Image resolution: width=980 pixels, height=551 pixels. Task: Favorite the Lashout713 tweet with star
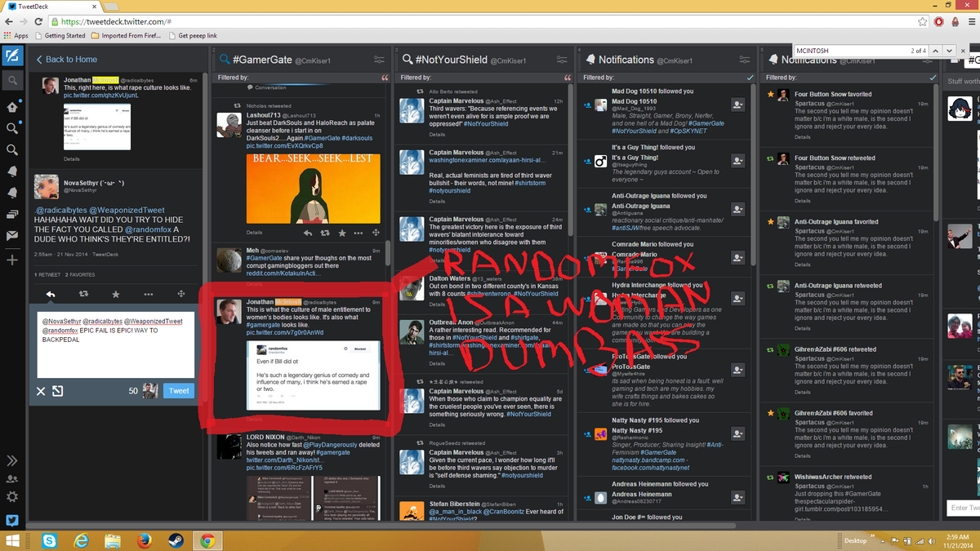[x=342, y=233]
